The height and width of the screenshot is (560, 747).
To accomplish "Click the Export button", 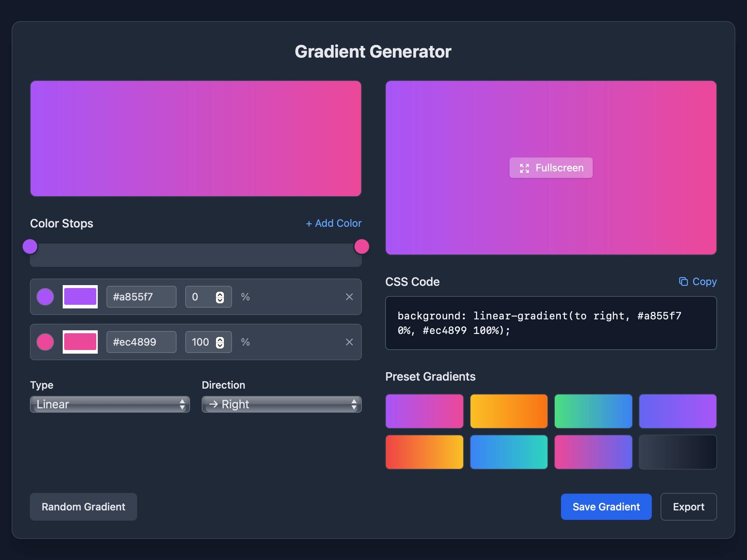I will 689,506.
